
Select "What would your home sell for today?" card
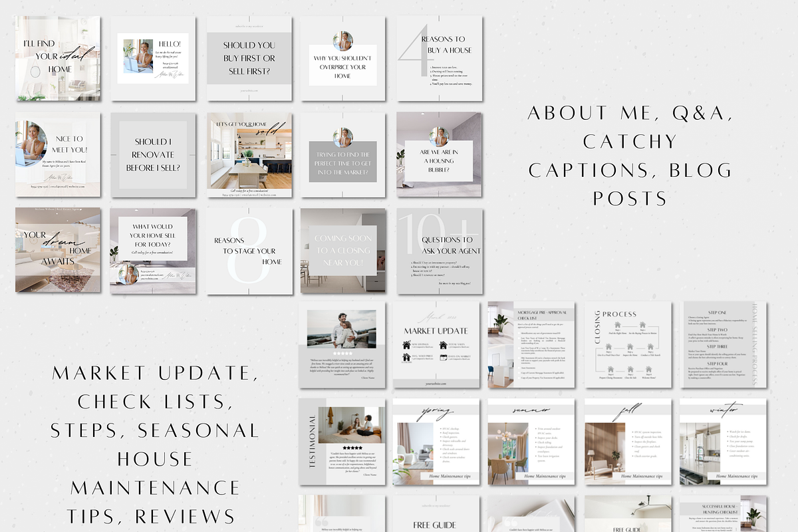tap(153, 250)
